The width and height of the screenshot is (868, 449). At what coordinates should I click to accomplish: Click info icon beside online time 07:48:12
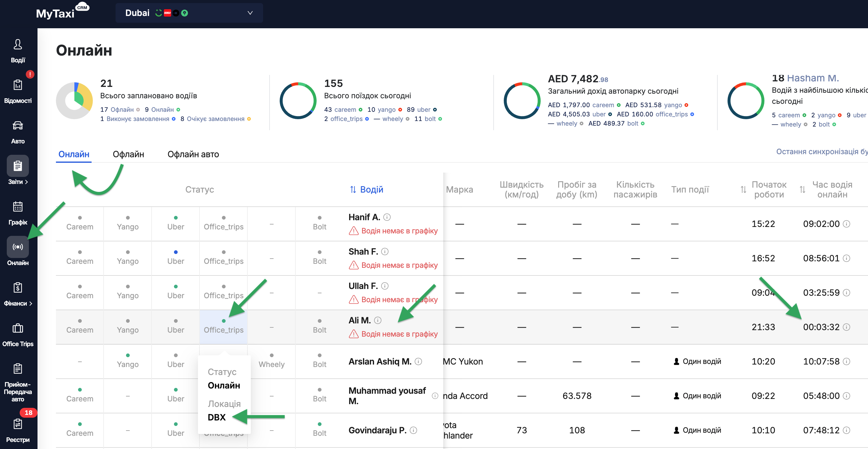(x=846, y=430)
